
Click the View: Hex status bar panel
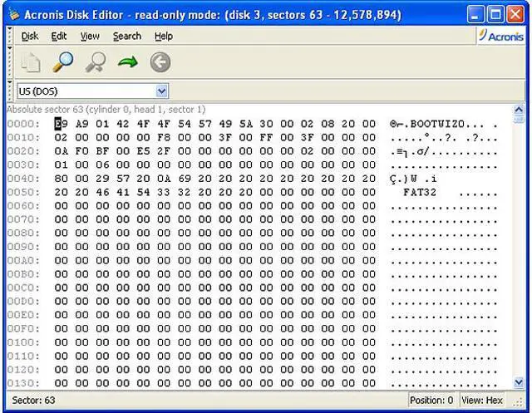coord(483,400)
